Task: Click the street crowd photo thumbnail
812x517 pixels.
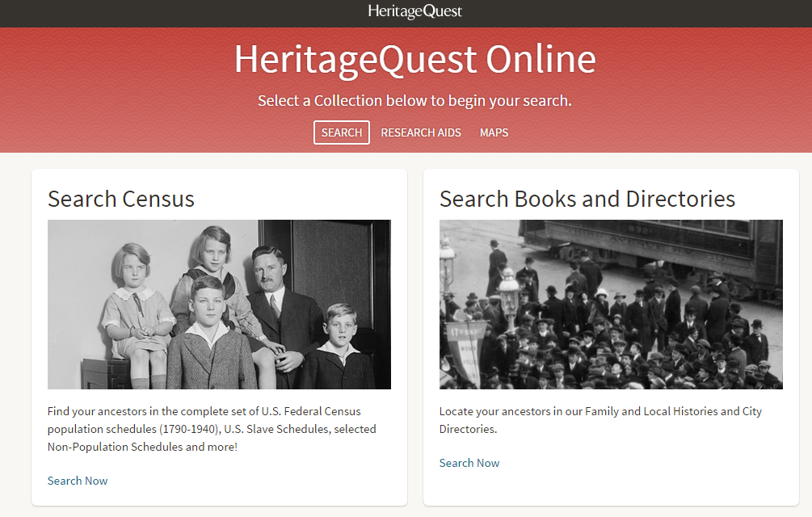Action: 611,305
